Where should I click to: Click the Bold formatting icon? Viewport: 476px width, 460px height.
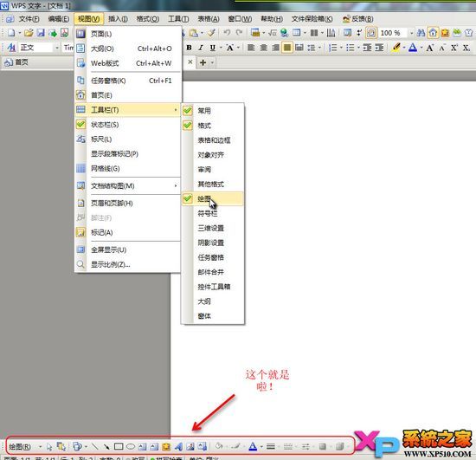pos(190,48)
